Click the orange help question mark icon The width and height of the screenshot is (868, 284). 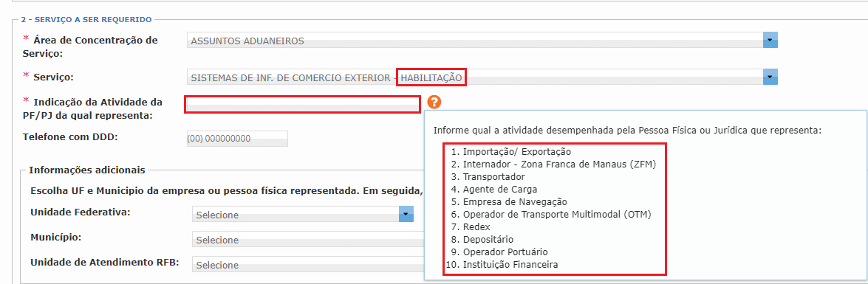point(434,102)
